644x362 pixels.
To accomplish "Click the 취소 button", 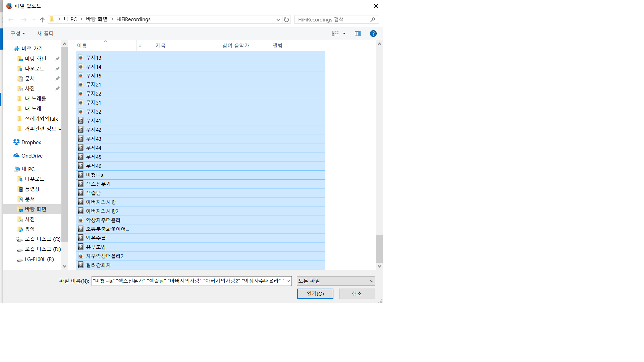I will (x=357, y=294).
